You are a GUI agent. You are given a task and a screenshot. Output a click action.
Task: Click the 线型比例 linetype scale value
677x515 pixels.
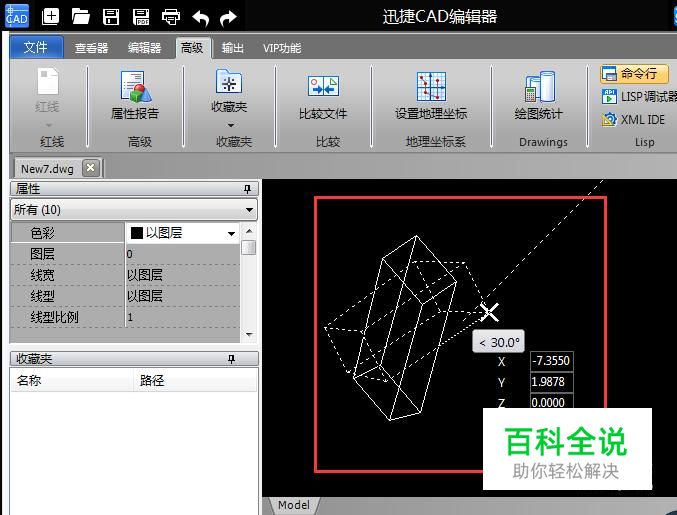(x=182, y=317)
